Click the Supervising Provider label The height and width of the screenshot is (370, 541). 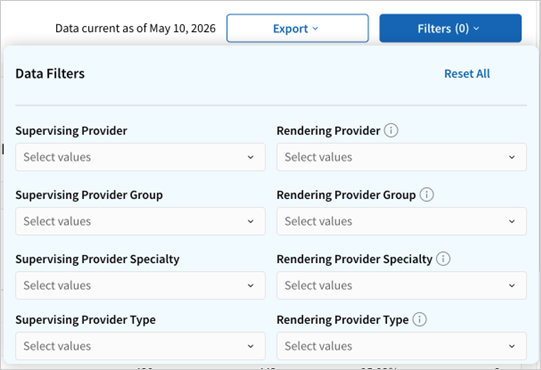(x=71, y=131)
